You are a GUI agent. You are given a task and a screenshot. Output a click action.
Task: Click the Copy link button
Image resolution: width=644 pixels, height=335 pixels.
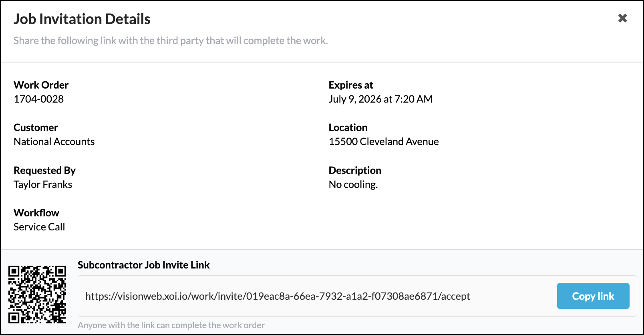(x=593, y=296)
